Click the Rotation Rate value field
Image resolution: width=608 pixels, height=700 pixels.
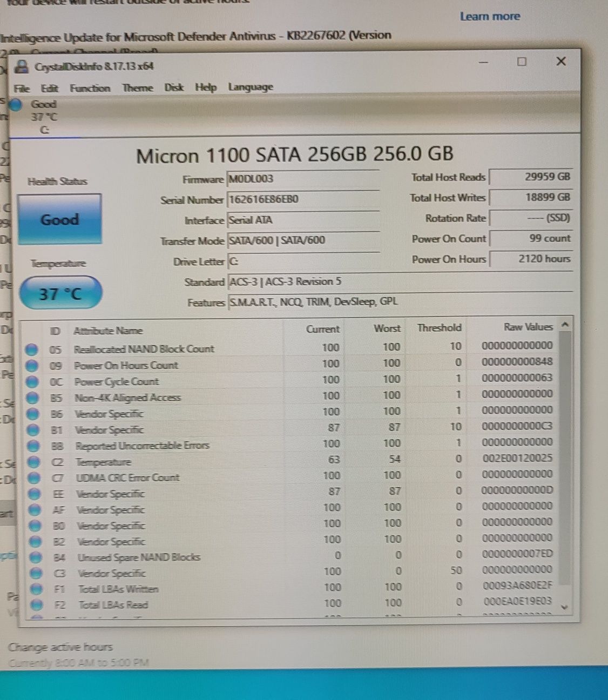pos(530,218)
